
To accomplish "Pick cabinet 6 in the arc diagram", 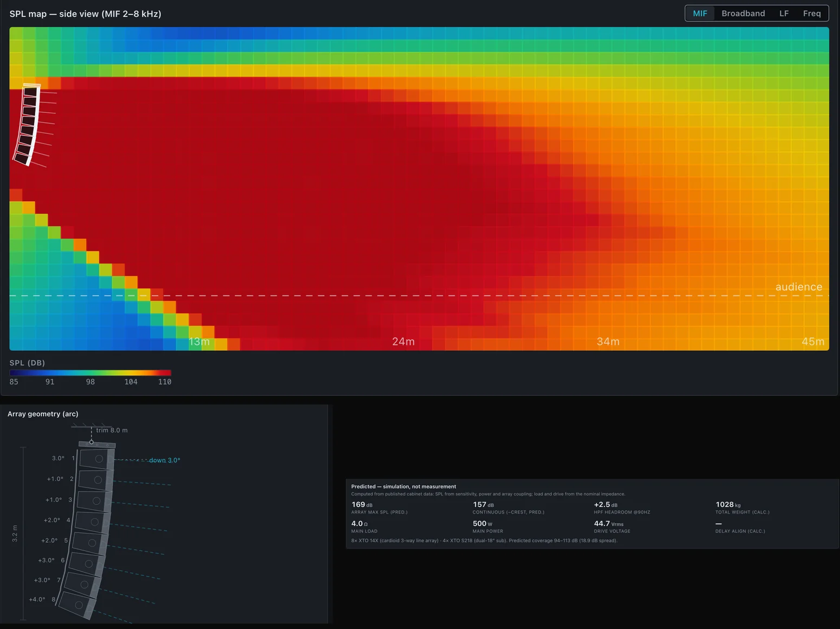I will pos(87,564).
